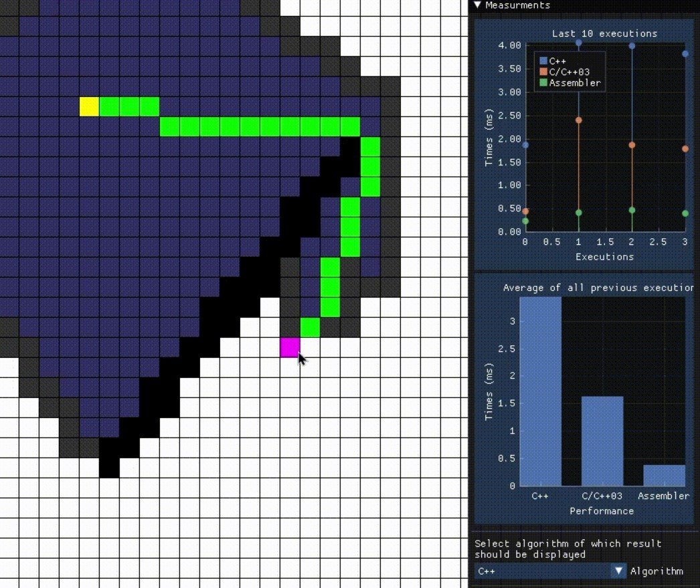Image resolution: width=700 pixels, height=588 pixels.
Task: Toggle the Assembler label in plot legend
Action: tap(575, 83)
